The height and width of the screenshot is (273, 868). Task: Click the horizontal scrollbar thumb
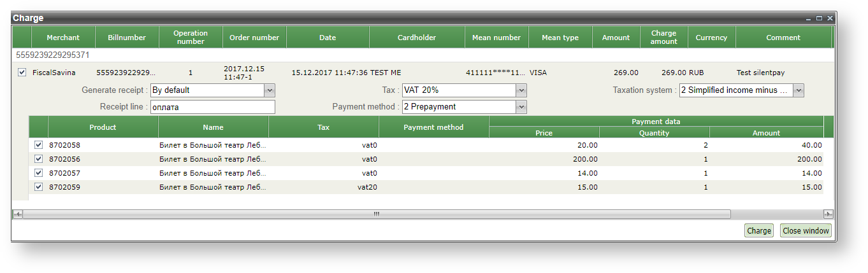tap(376, 214)
